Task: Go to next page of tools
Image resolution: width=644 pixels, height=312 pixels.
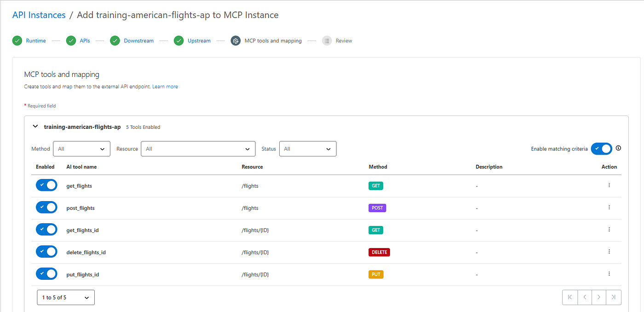Action: [599, 297]
